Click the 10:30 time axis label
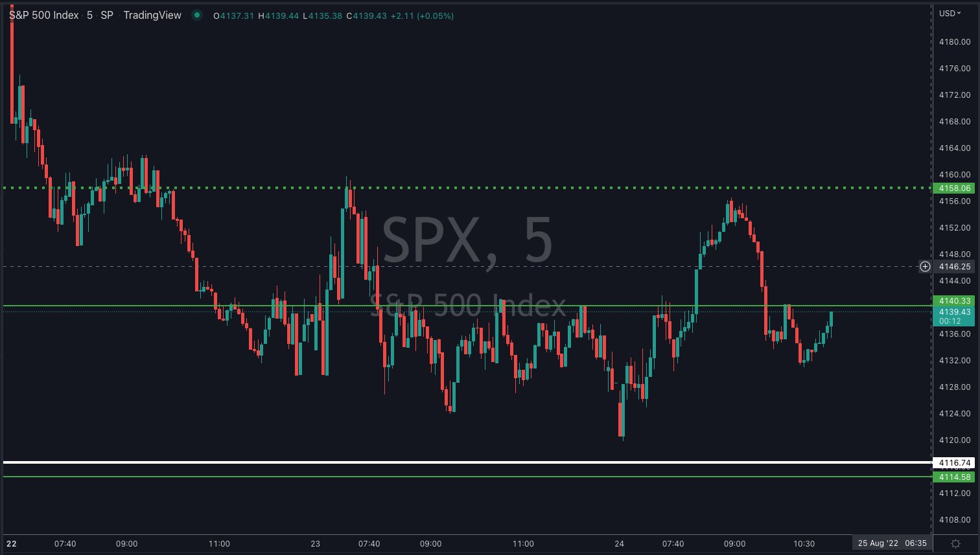 click(x=804, y=543)
